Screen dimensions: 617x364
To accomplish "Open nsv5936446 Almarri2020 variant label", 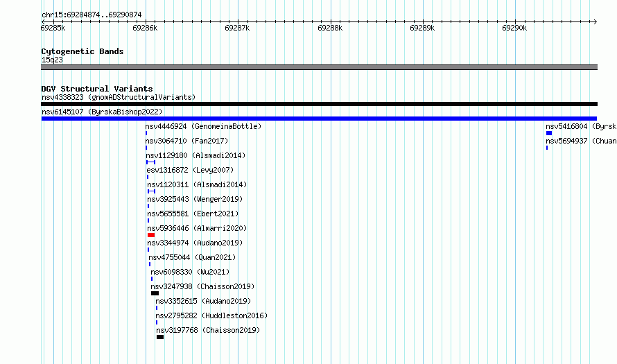I will click(197, 228).
